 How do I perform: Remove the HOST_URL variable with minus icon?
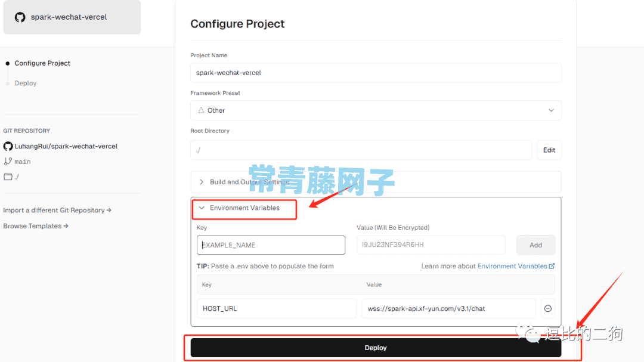coord(548,308)
